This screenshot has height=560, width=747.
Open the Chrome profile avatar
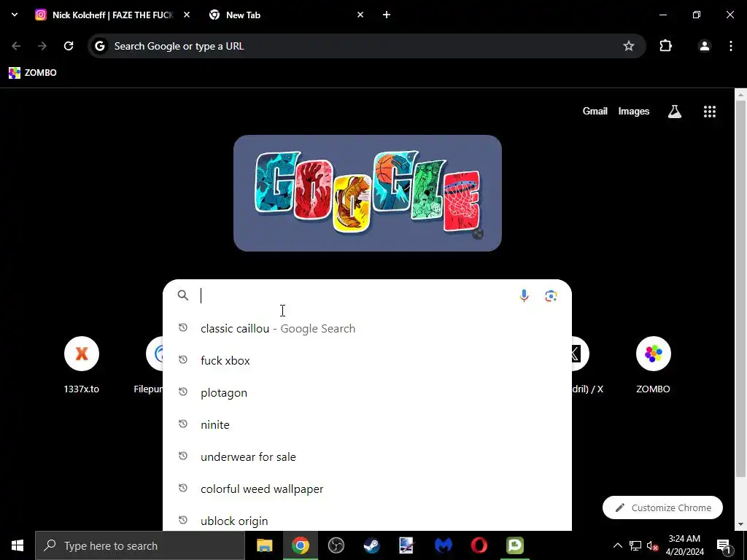pos(704,46)
